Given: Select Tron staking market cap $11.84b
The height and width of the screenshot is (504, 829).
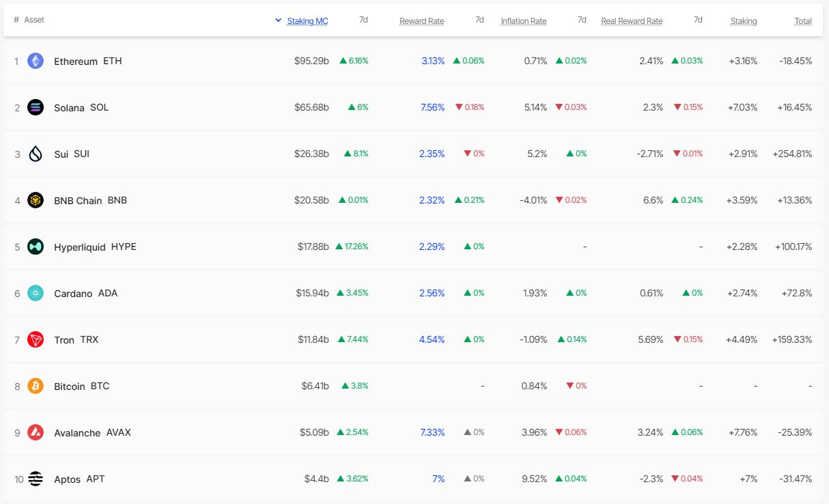Looking at the screenshot, I should point(313,339).
